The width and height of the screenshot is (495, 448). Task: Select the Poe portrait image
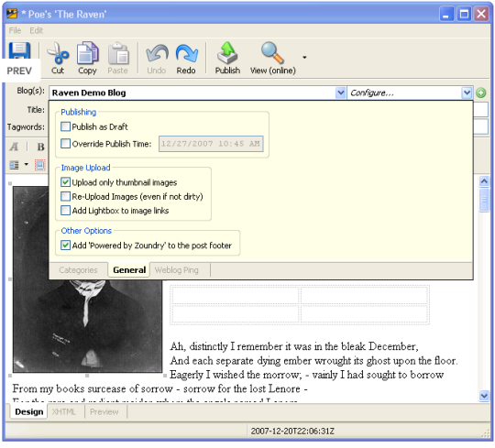coord(87,326)
